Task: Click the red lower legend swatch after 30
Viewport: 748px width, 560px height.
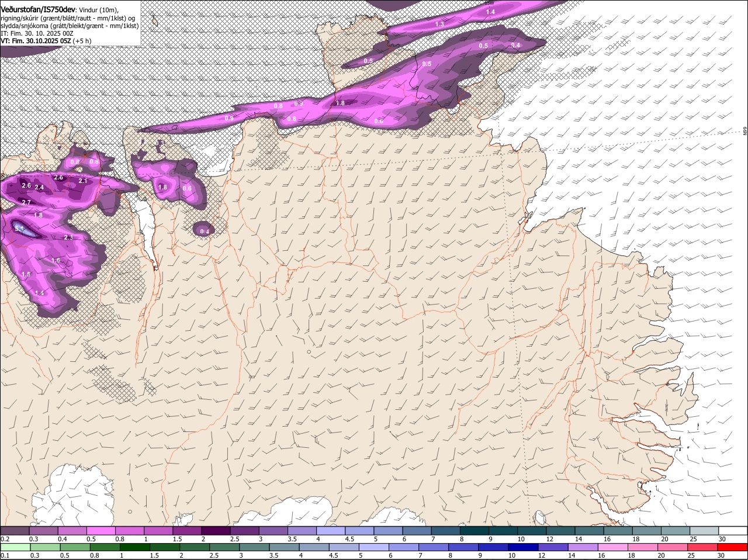Action: (x=732, y=547)
